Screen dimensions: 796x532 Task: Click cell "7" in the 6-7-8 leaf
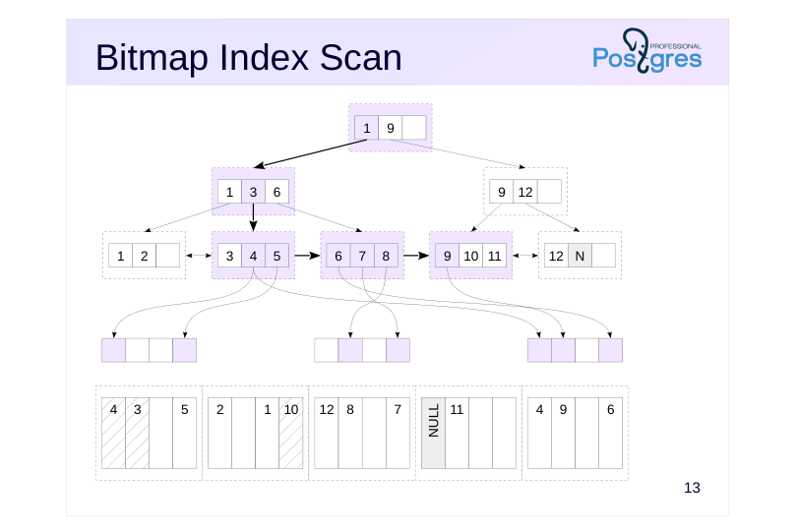(x=362, y=256)
